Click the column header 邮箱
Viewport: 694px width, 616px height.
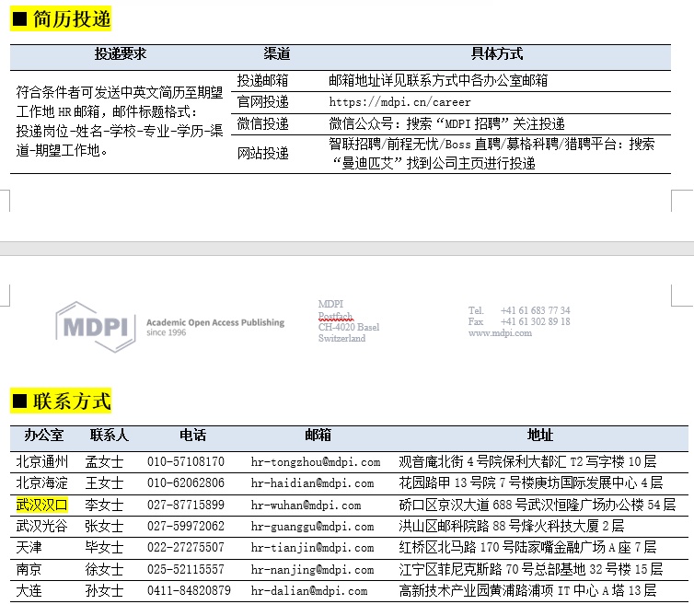(x=318, y=436)
